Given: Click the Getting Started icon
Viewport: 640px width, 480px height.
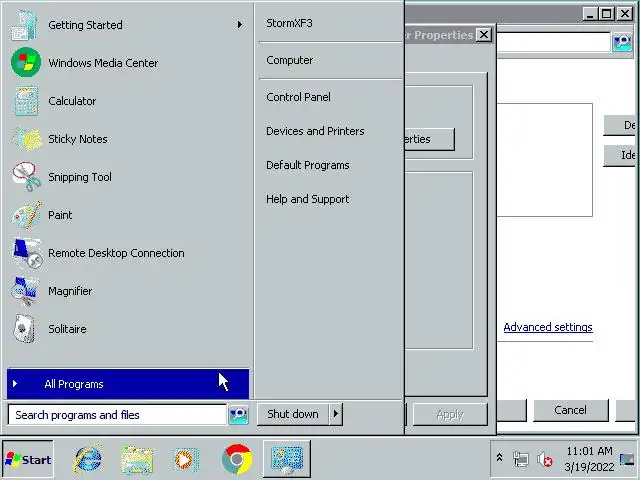Looking at the screenshot, I should pyautogui.click(x=25, y=25).
